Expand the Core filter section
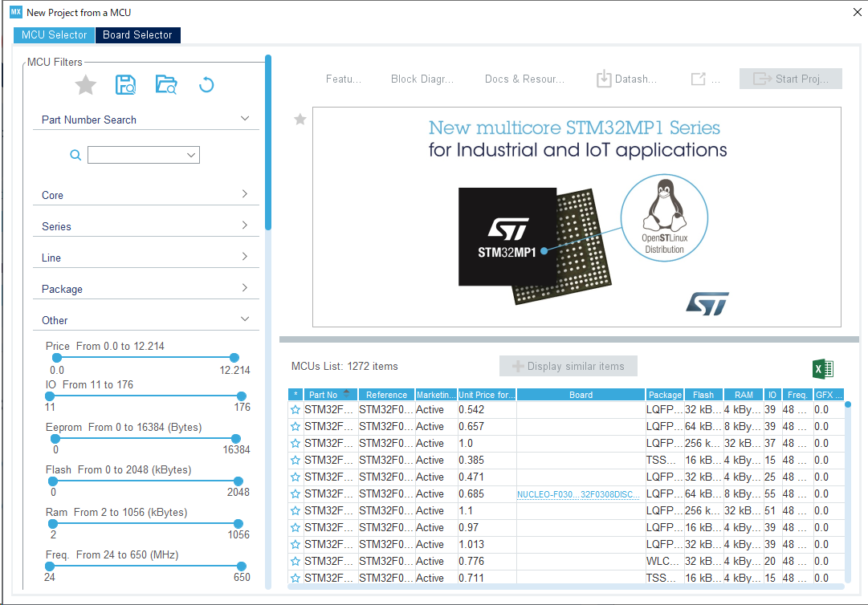 245,193
